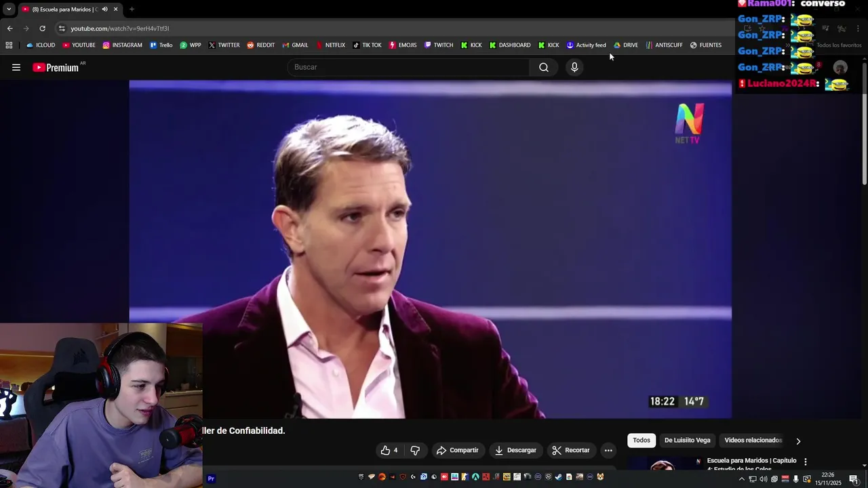Dislike the video with thumbs-down button
The width and height of the screenshot is (868, 488).
tap(415, 450)
